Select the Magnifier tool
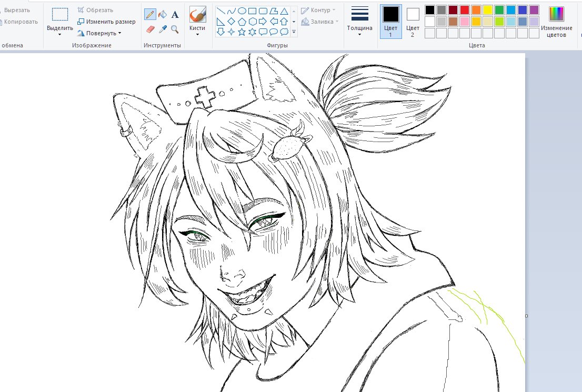The width and height of the screenshot is (582, 392). (x=175, y=29)
